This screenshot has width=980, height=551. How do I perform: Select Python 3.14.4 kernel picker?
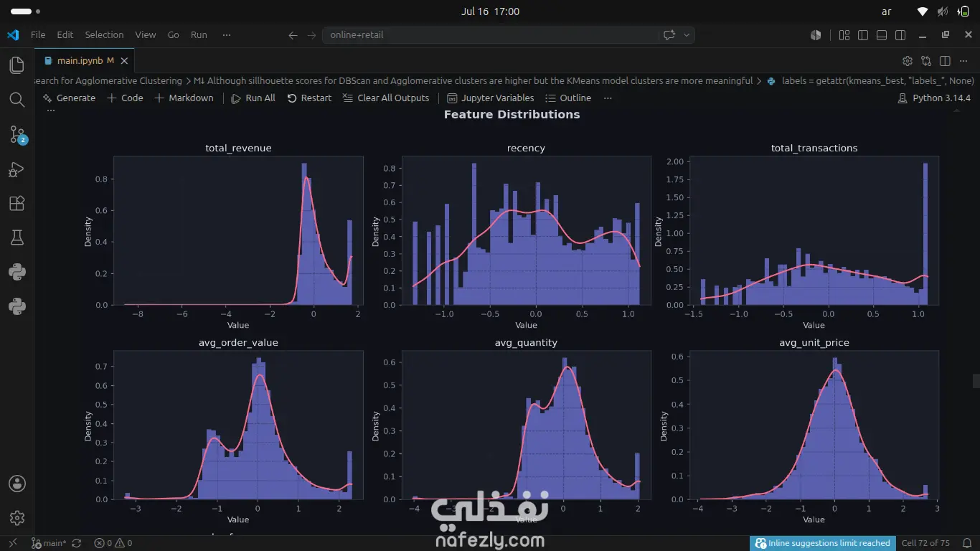point(934,98)
